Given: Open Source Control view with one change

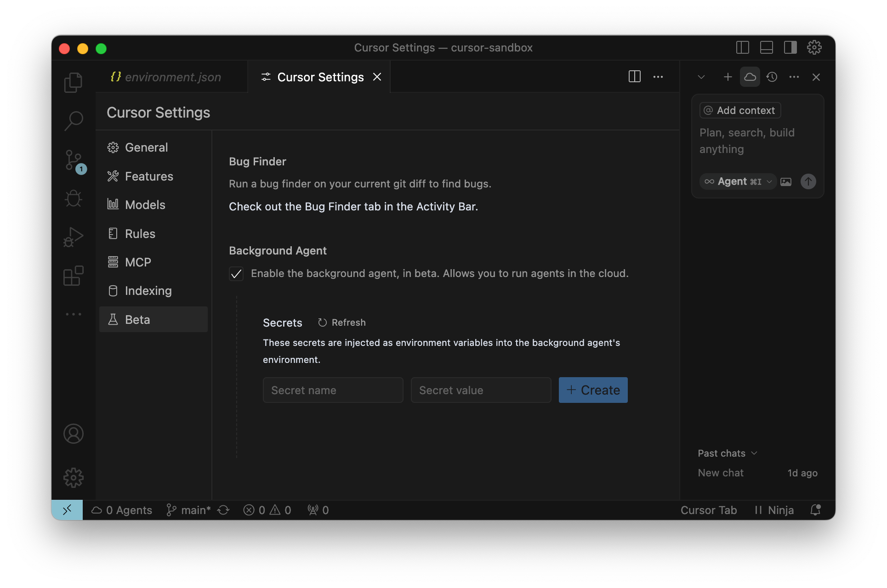Looking at the screenshot, I should 73,161.
